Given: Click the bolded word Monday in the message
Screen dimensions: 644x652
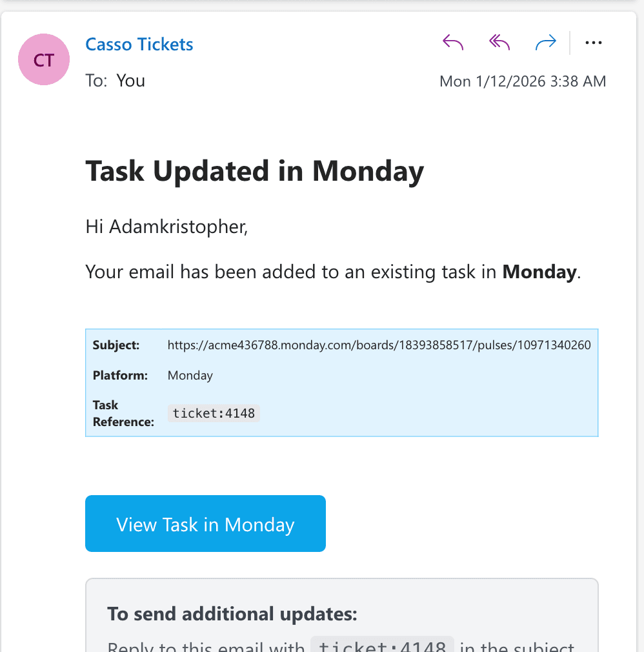Looking at the screenshot, I should (539, 272).
